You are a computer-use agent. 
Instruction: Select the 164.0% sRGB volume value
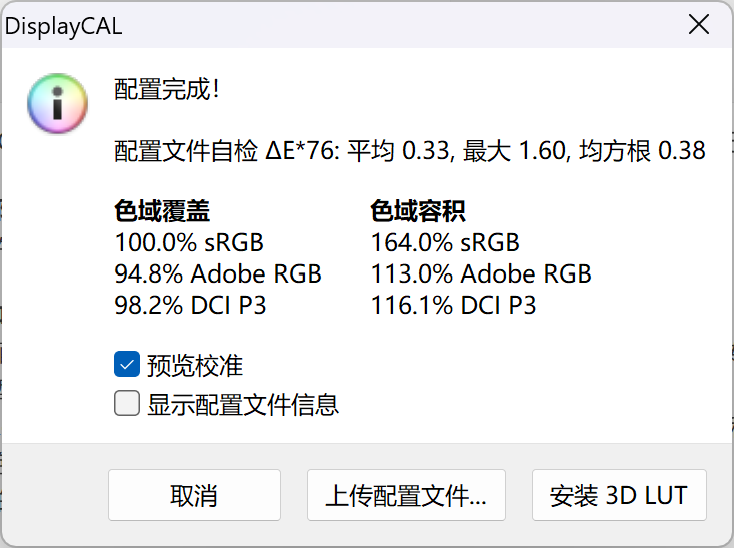[445, 242]
